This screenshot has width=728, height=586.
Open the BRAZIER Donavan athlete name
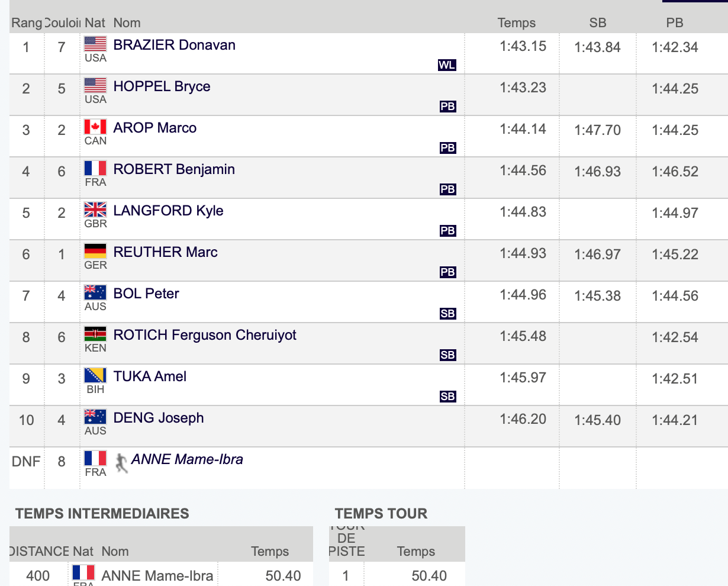click(175, 45)
